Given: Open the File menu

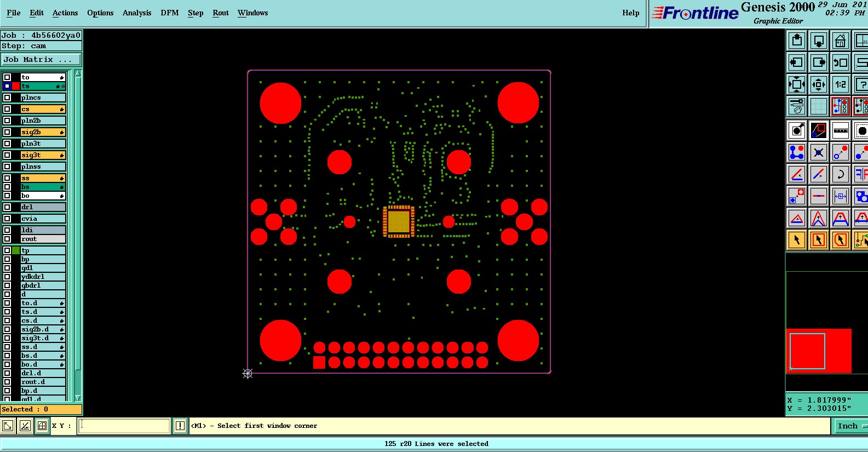Looking at the screenshot, I should [x=14, y=13].
